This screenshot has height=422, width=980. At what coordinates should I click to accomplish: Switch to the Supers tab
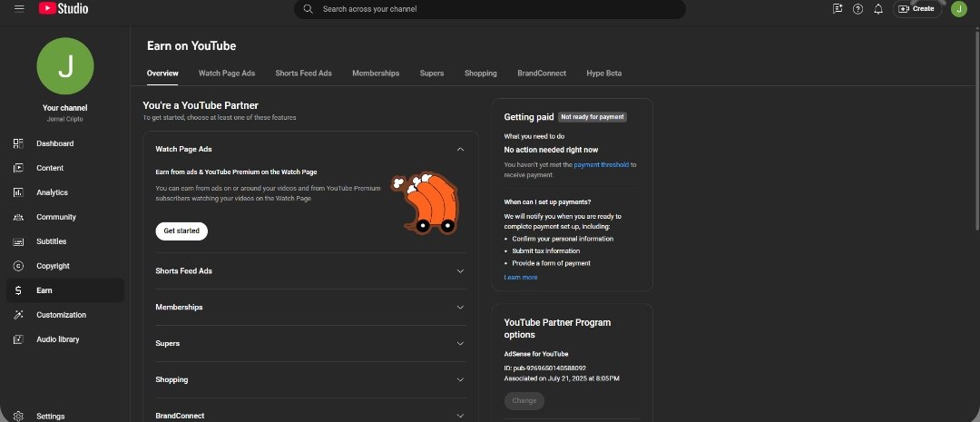pos(432,74)
